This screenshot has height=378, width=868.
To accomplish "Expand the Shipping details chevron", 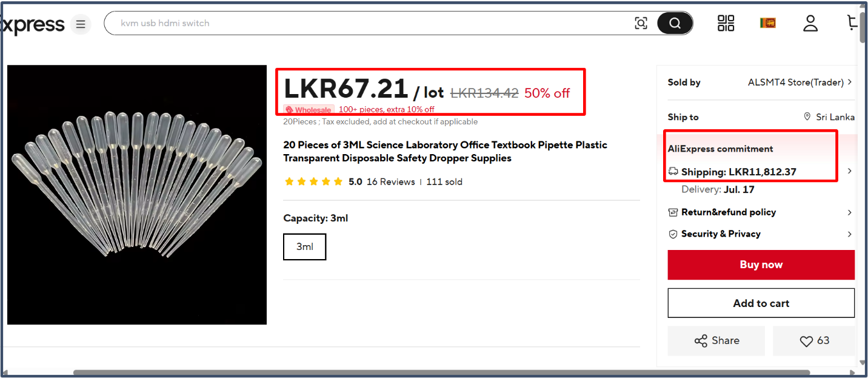I will (849, 171).
